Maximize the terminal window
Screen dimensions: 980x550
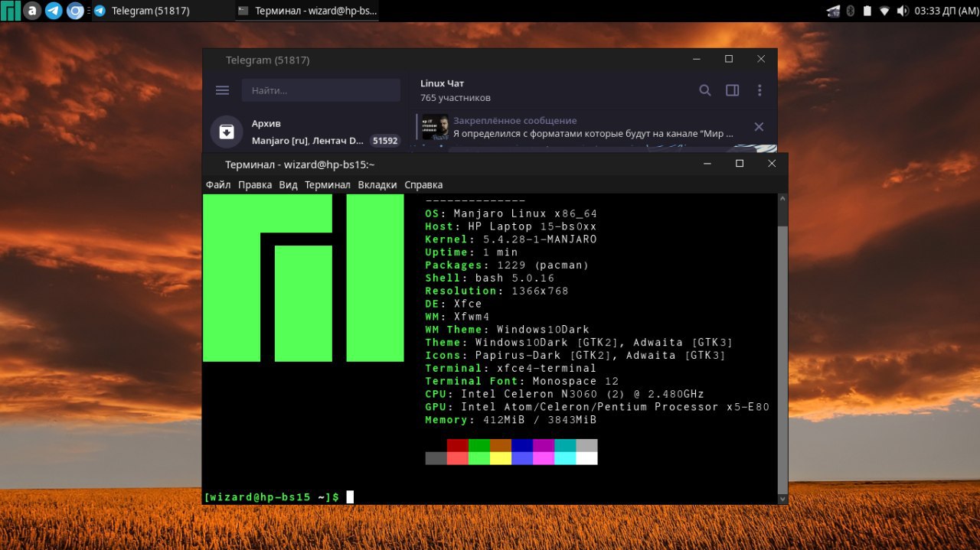coord(740,164)
